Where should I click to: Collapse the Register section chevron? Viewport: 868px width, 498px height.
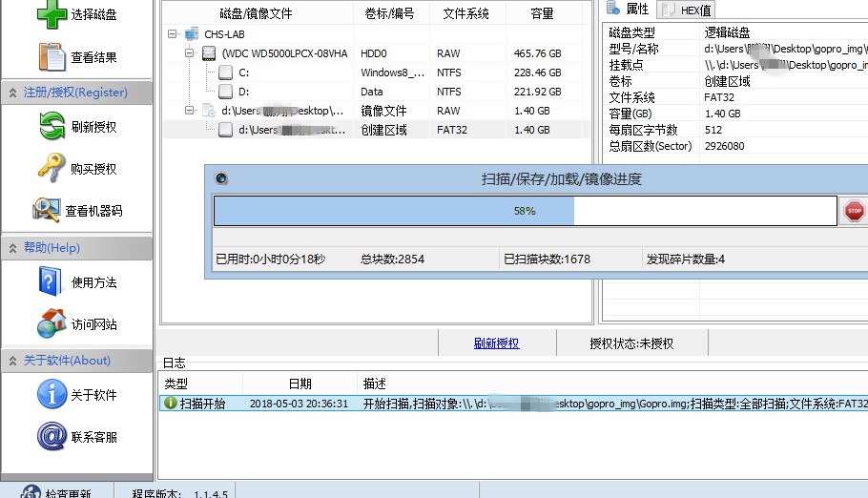[12, 93]
